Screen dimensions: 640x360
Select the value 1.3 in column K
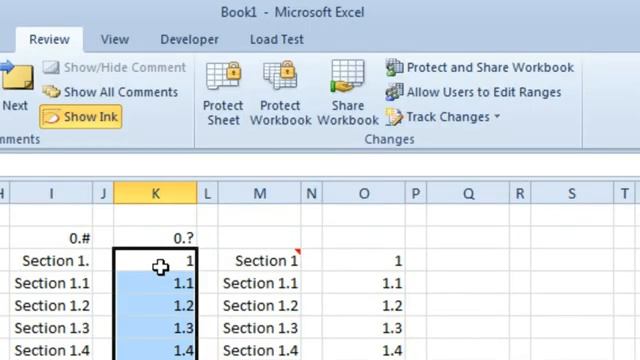(x=156, y=328)
